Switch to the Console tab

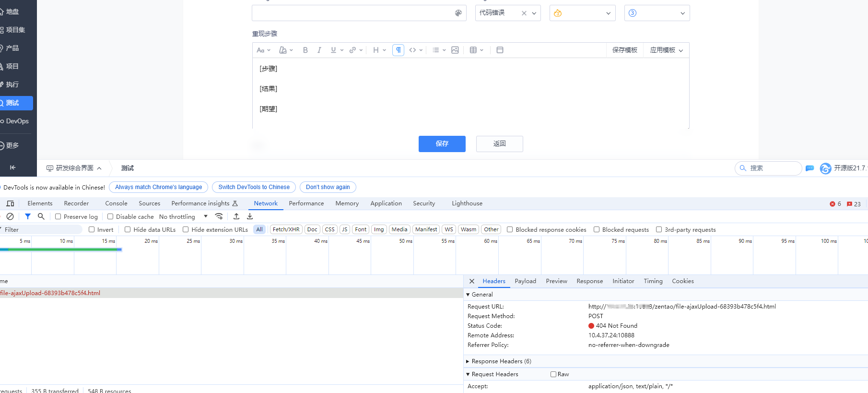(117, 203)
